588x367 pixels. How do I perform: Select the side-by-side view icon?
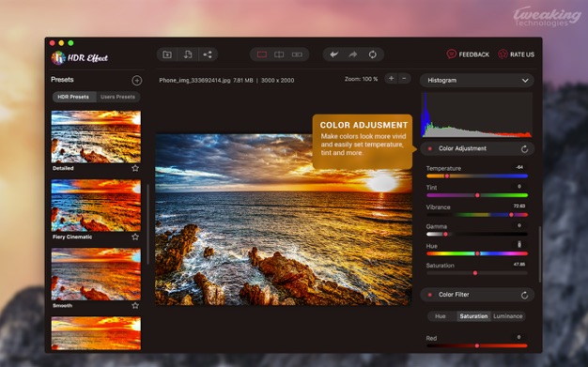tap(297, 54)
